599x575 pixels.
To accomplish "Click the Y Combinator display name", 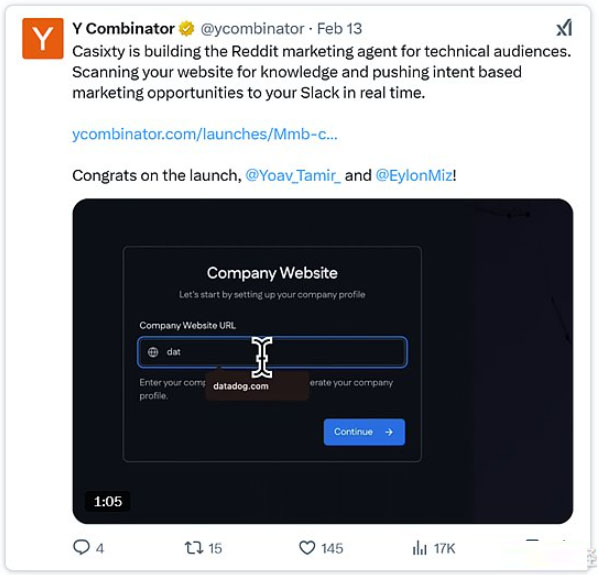I will coord(123,29).
